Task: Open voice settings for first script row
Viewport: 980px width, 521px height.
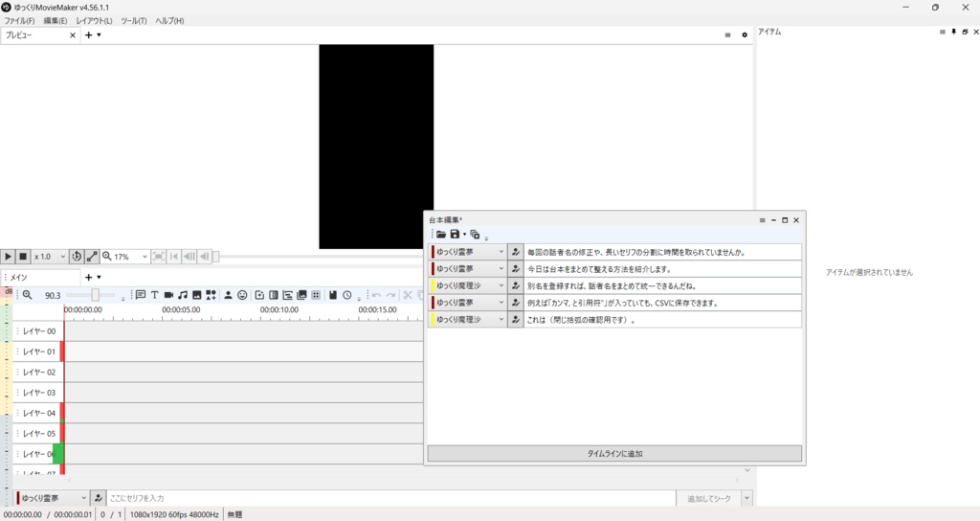Action: (516, 252)
